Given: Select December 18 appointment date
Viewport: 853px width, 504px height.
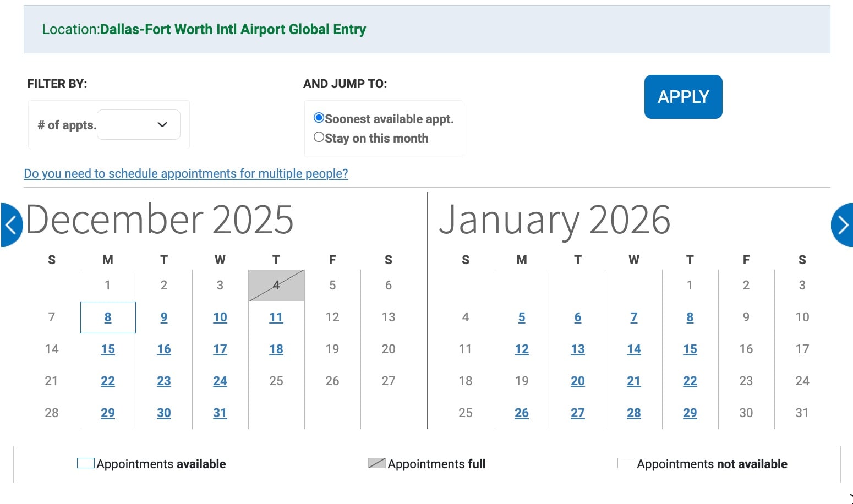Looking at the screenshot, I should pos(276,349).
